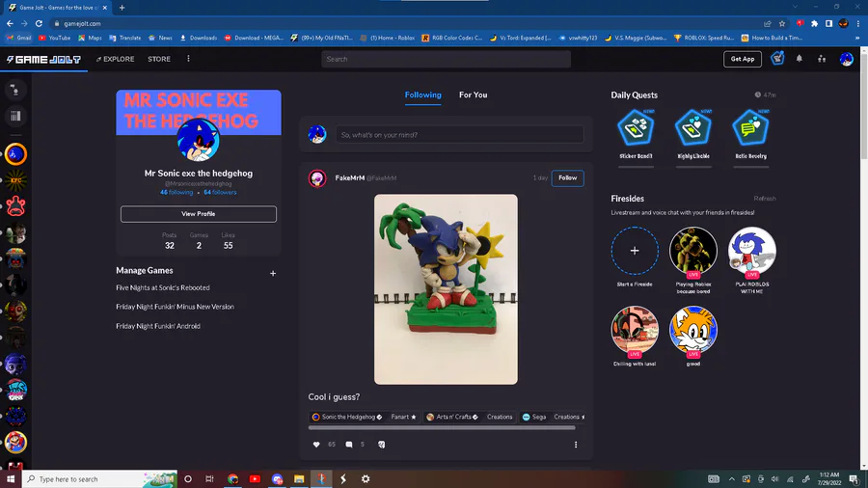The image size is (868, 488).
Task: Open the Sticker Bandit daily quest
Action: 636,134
